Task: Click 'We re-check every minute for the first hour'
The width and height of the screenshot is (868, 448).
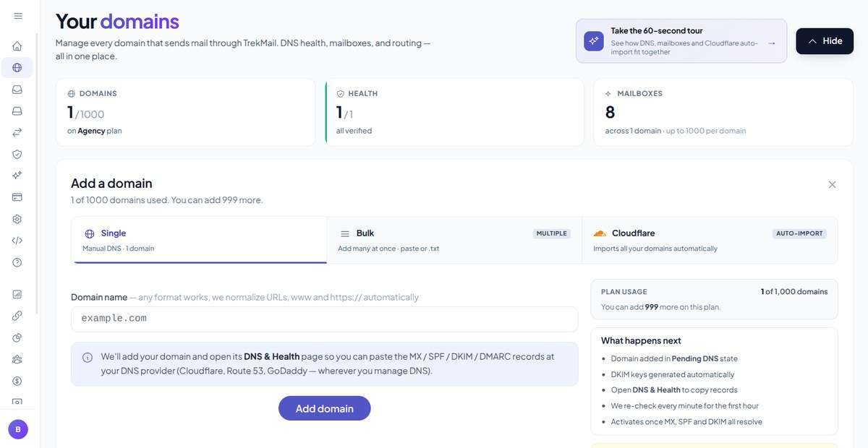Action: point(684,406)
